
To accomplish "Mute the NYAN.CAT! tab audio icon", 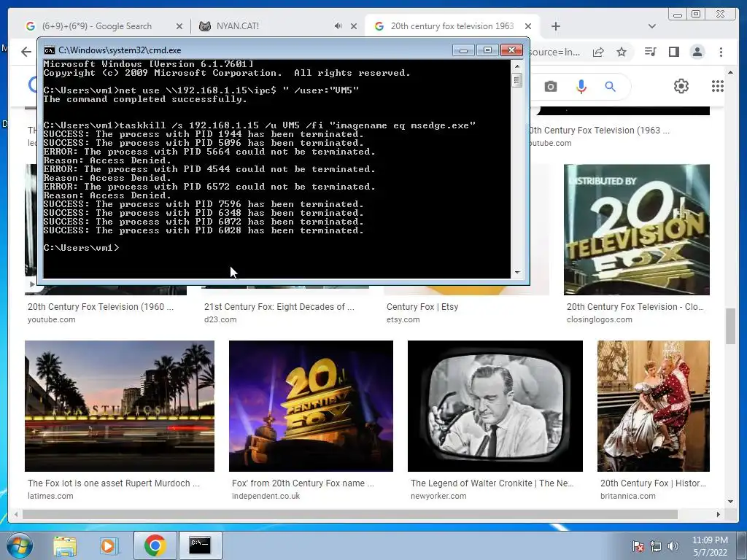I will click(338, 26).
